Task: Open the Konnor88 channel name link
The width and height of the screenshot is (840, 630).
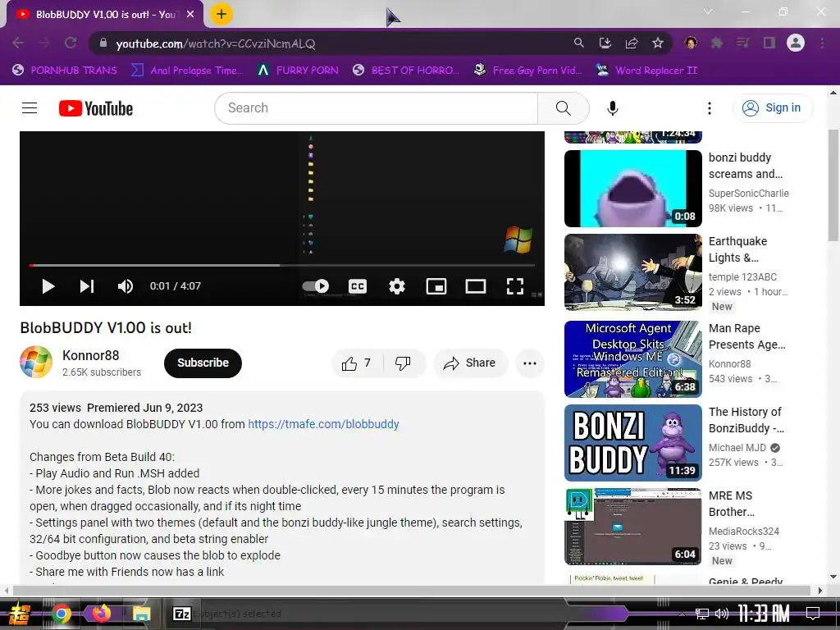Action: 90,355
